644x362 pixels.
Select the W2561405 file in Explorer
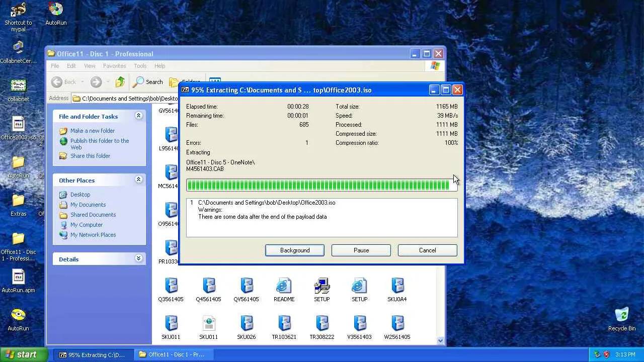397,328
